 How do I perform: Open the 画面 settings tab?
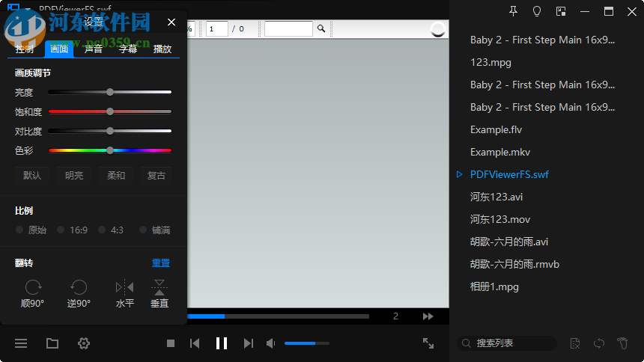[x=59, y=49]
